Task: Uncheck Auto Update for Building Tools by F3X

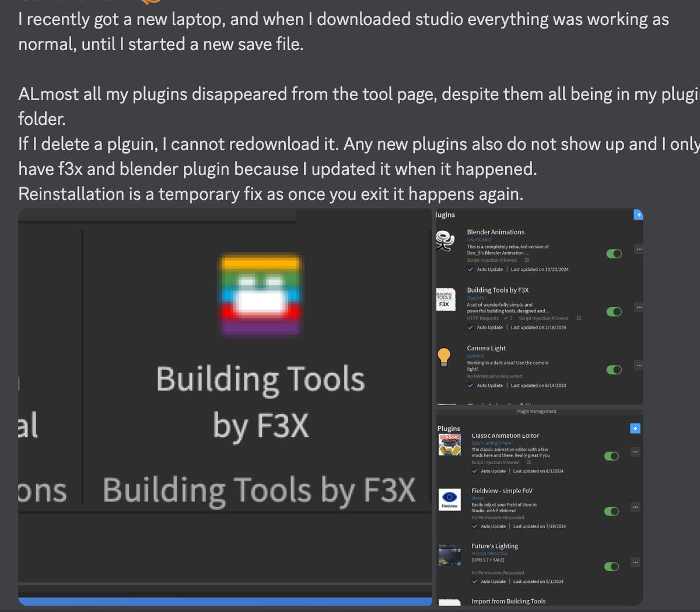Action: (x=470, y=328)
